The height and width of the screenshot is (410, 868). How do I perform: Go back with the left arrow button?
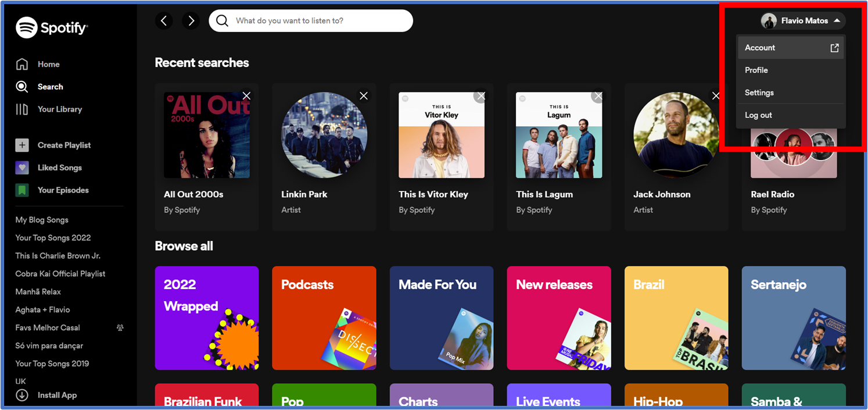(x=164, y=21)
